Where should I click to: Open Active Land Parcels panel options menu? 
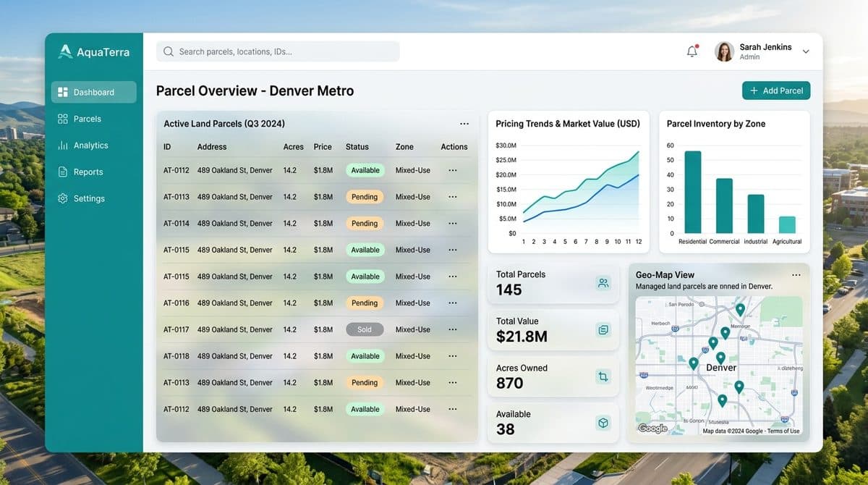click(464, 124)
